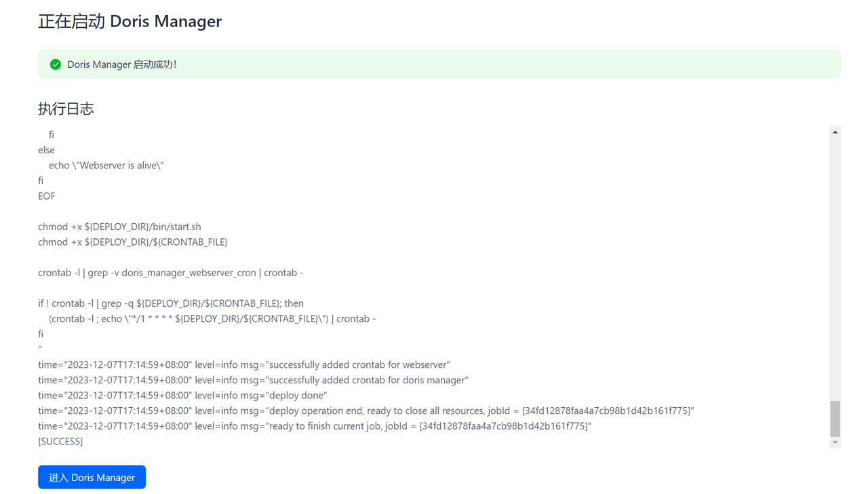Click the echo "Webserver is alive" line
The height and width of the screenshot is (494, 868).
(x=106, y=166)
